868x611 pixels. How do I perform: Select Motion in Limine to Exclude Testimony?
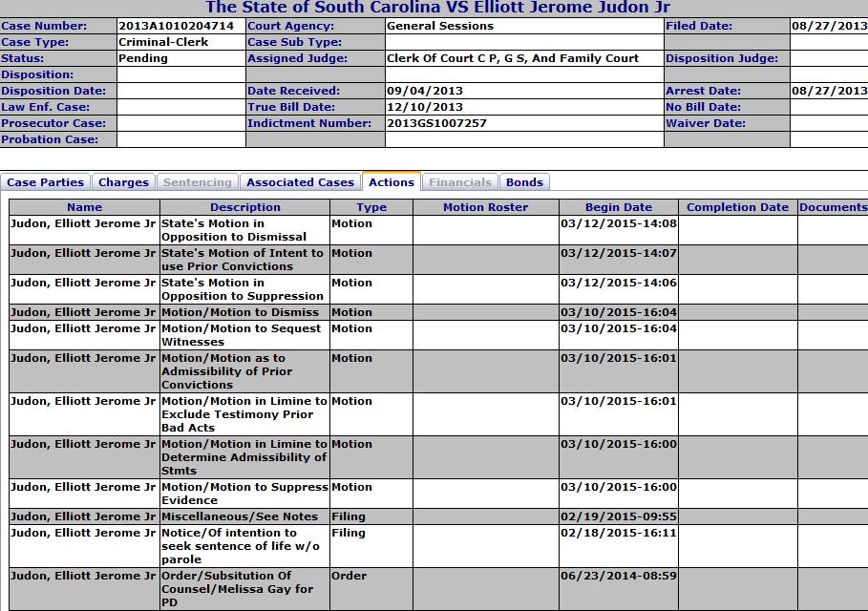244,414
